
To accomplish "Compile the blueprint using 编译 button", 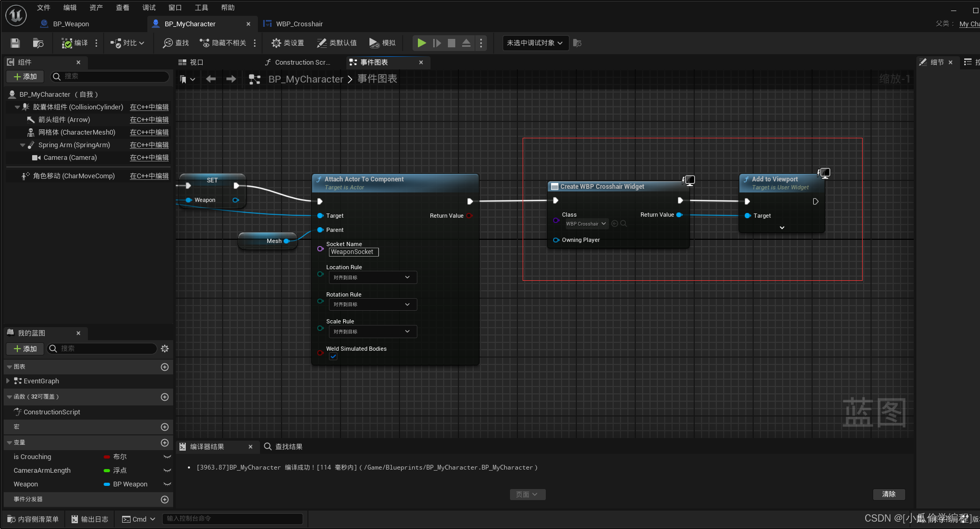I will [74, 43].
